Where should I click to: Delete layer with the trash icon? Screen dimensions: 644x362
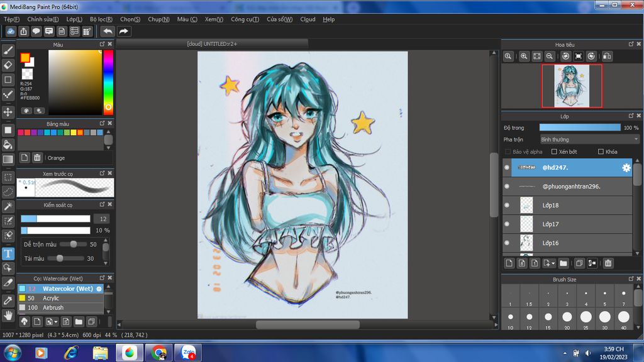tap(608, 263)
